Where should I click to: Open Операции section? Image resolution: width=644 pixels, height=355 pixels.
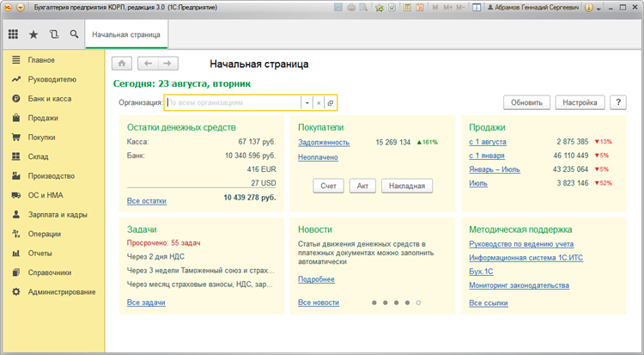(45, 234)
